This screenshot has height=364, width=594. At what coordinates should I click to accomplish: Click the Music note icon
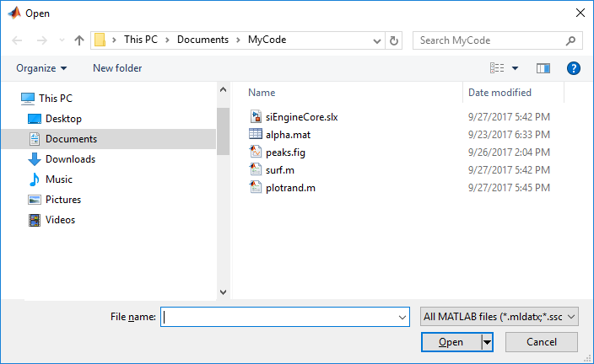34,179
